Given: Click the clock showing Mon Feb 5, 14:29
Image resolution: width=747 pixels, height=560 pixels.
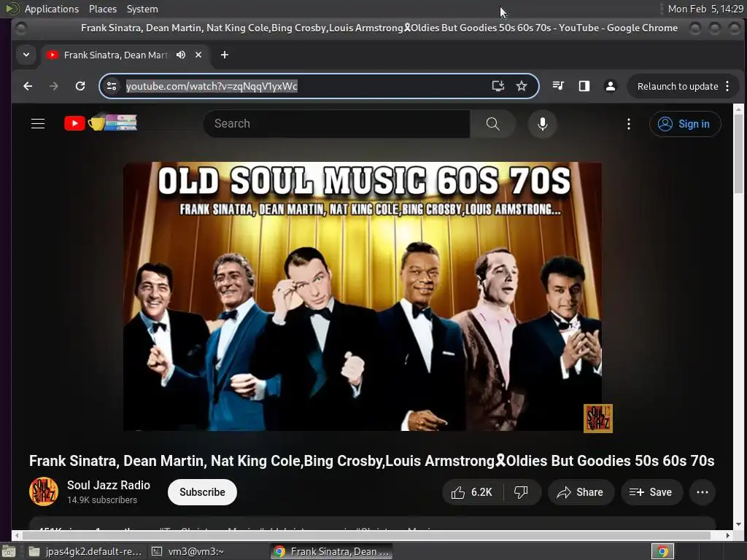Looking at the screenshot, I should 705,9.
